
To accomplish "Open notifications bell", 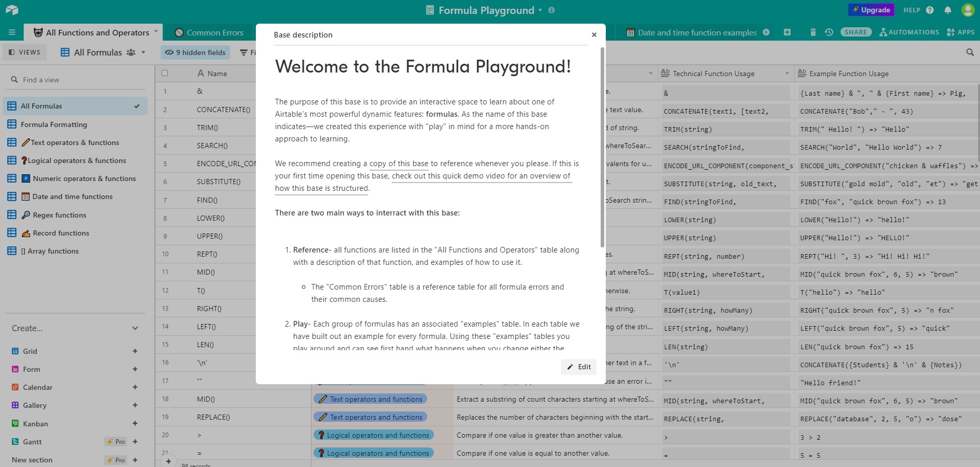I will point(948,10).
